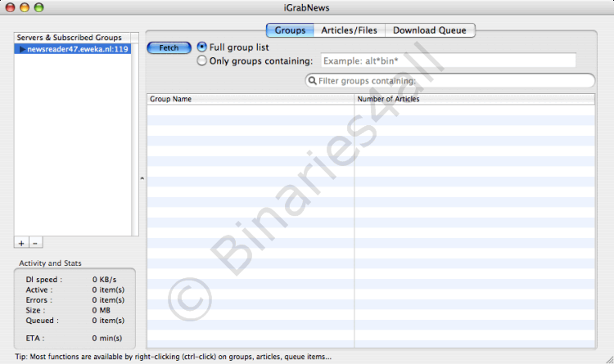Select the newsreader47.eweka.nl:119 server row
The height and width of the screenshot is (364, 614).
[73, 49]
